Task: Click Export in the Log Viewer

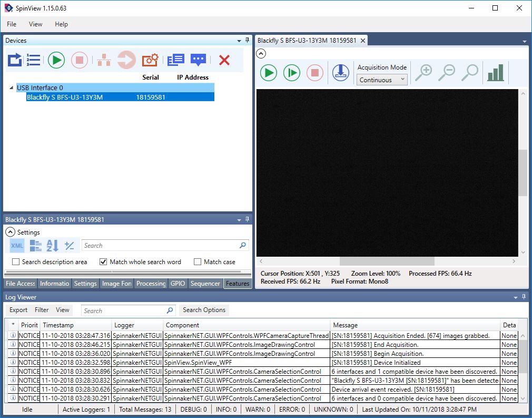Action: pyautogui.click(x=18, y=310)
